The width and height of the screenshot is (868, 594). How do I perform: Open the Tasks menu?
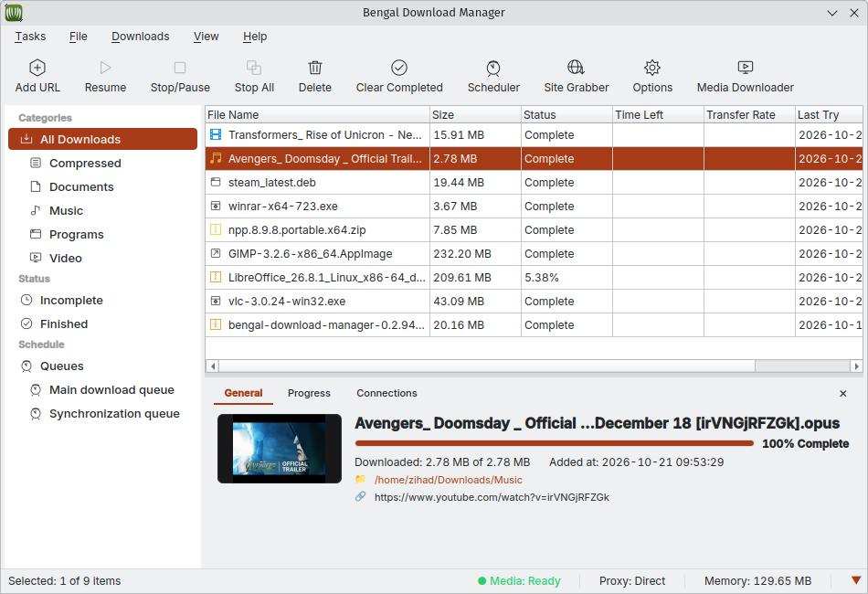tap(30, 37)
